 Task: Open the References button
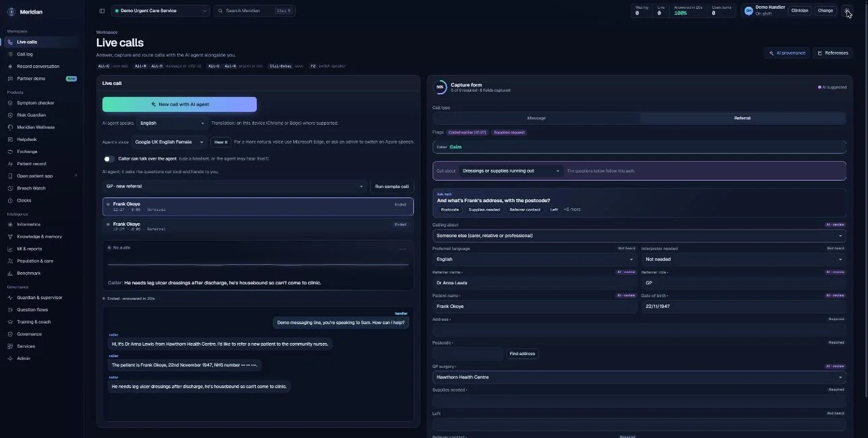833,53
